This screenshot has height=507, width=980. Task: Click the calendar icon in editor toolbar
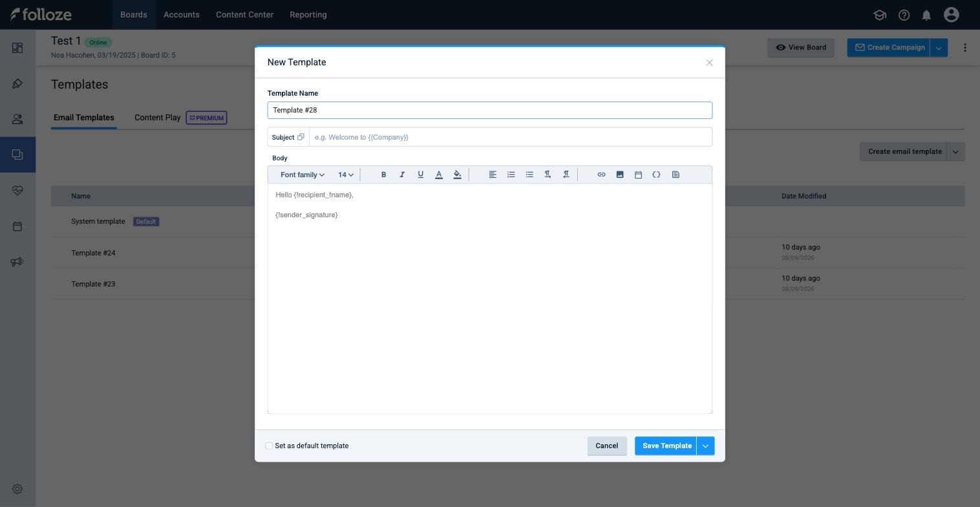coord(638,175)
